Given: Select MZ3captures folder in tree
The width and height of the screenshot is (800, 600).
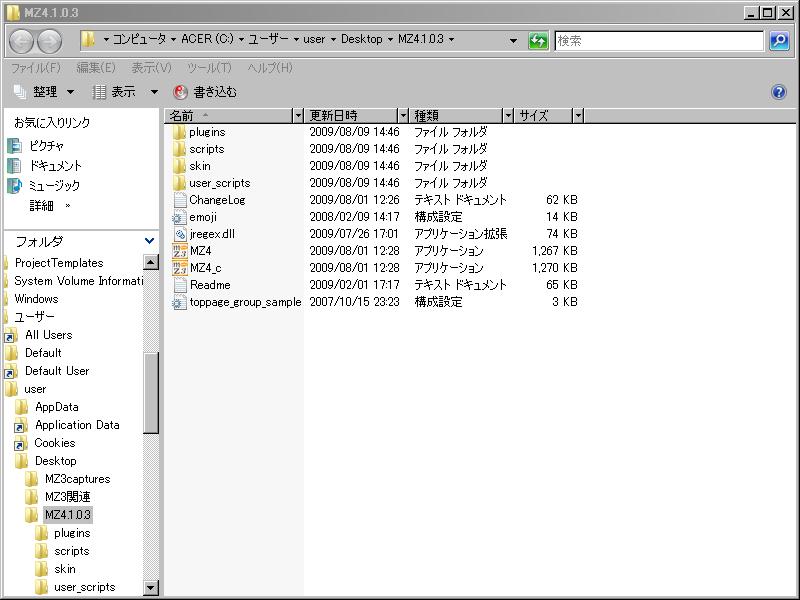Looking at the screenshot, I should pyautogui.click(x=77, y=479).
